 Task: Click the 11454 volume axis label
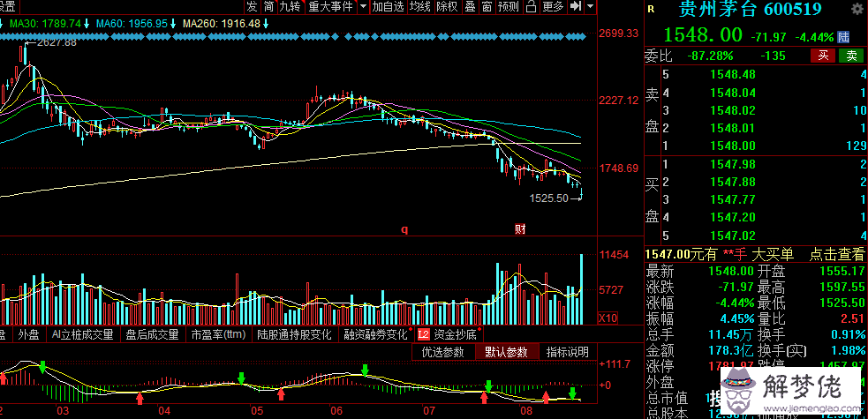coord(615,255)
